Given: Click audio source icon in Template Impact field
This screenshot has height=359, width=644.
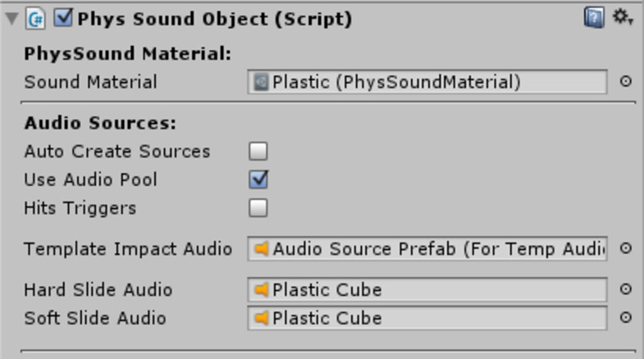Looking at the screenshot, I should click(261, 248).
